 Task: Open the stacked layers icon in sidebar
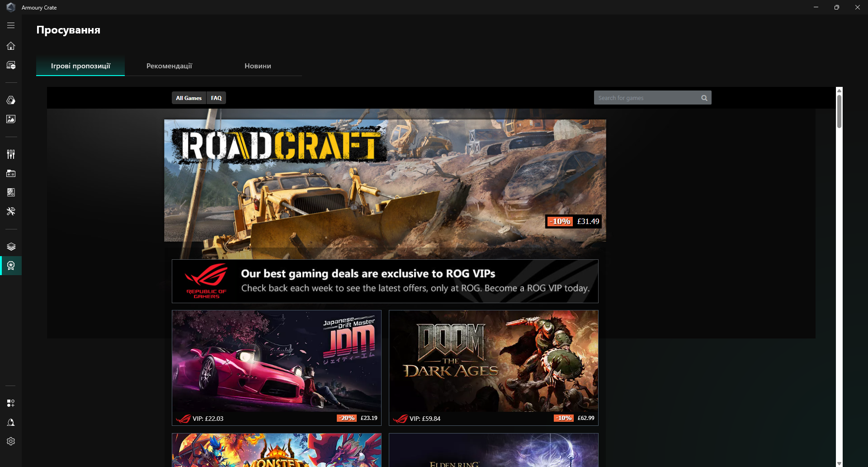11,247
